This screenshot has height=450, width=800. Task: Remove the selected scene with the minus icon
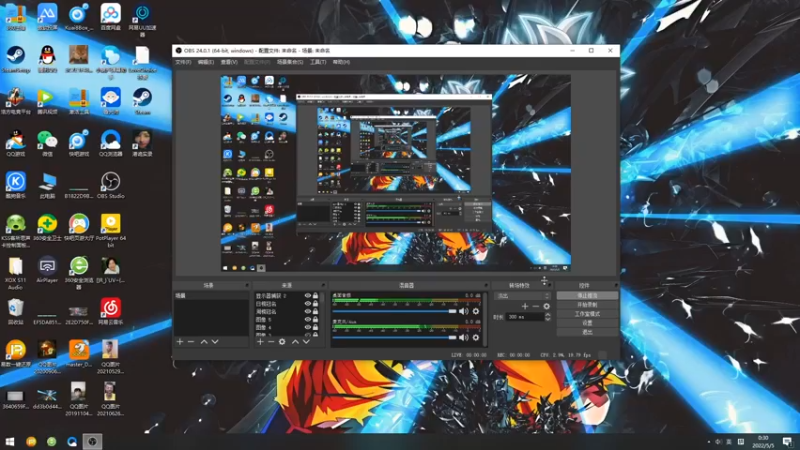pos(191,341)
